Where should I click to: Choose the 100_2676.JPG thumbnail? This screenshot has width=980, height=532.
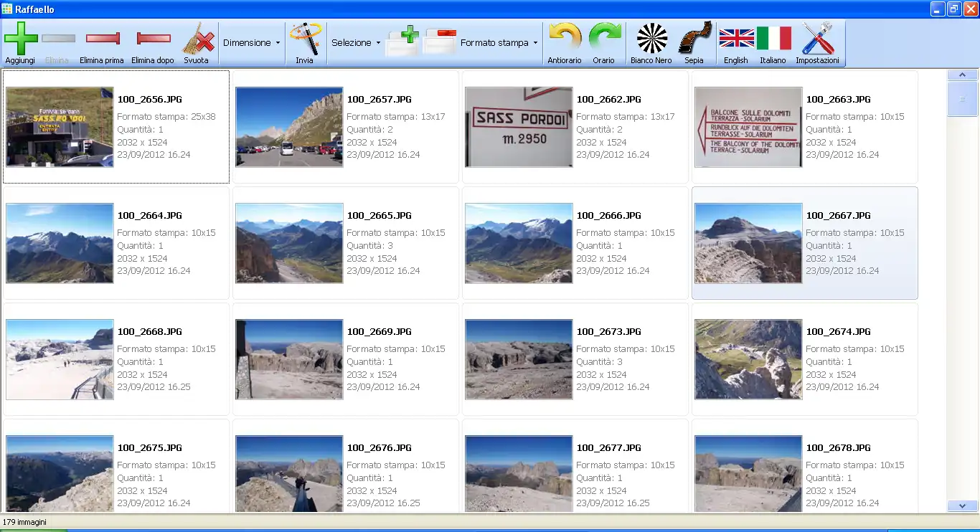coord(289,474)
